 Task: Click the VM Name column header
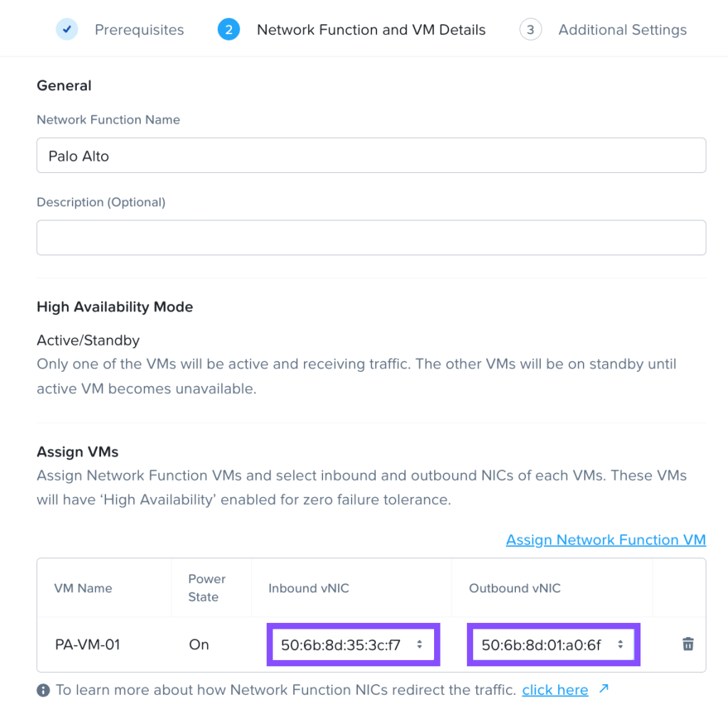pos(83,588)
